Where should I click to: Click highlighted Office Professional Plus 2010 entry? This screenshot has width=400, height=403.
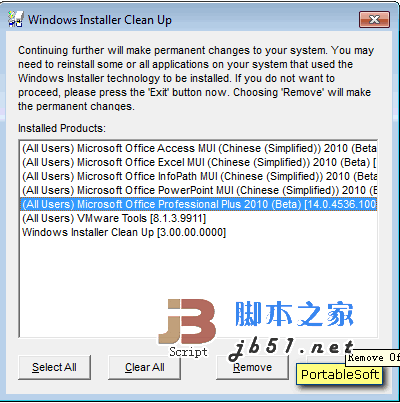click(x=199, y=204)
